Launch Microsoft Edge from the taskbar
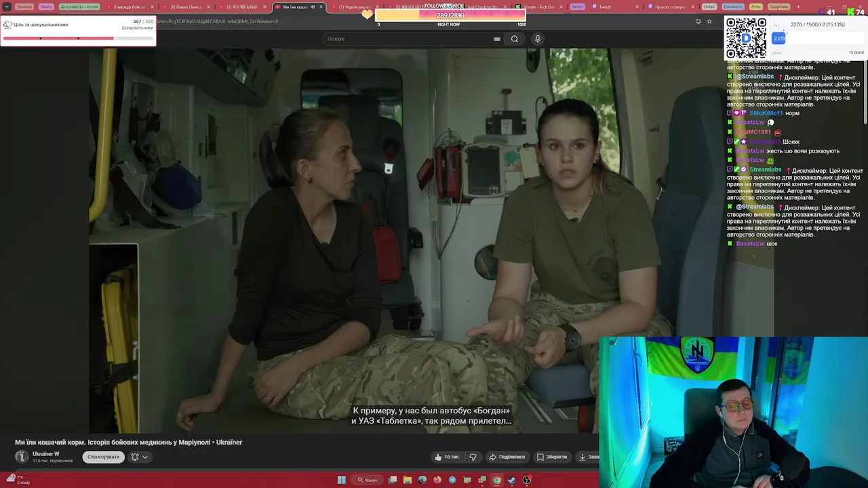Image resolution: width=868 pixels, height=488 pixels. coord(422,480)
